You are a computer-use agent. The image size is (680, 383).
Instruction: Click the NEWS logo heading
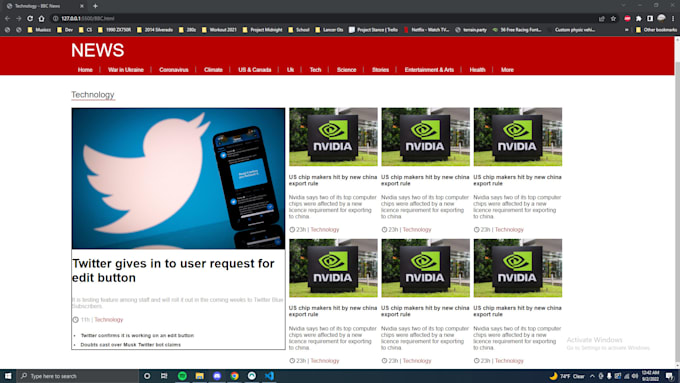[98, 50]
